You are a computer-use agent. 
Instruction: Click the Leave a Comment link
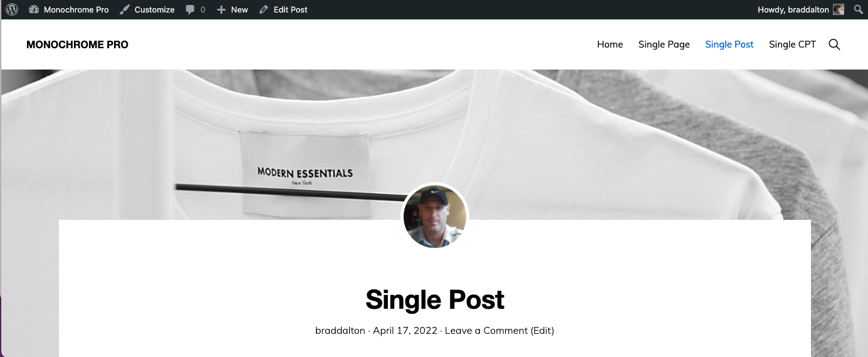(486, 330)
